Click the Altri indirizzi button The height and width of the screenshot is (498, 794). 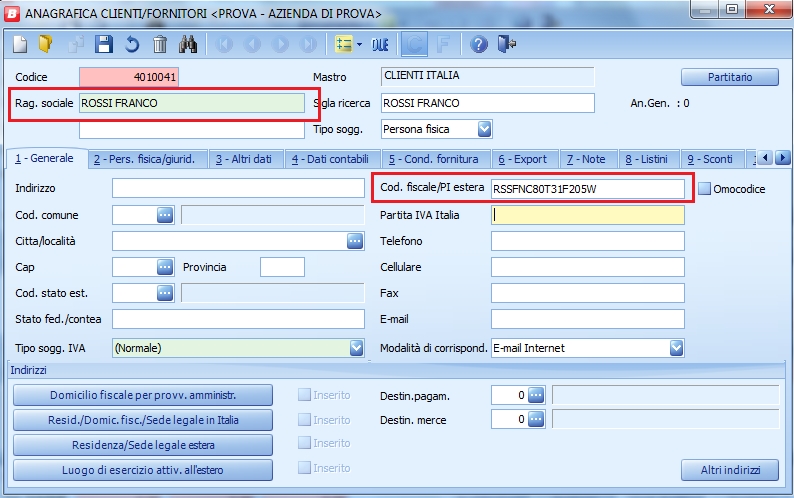coord(730,470)
